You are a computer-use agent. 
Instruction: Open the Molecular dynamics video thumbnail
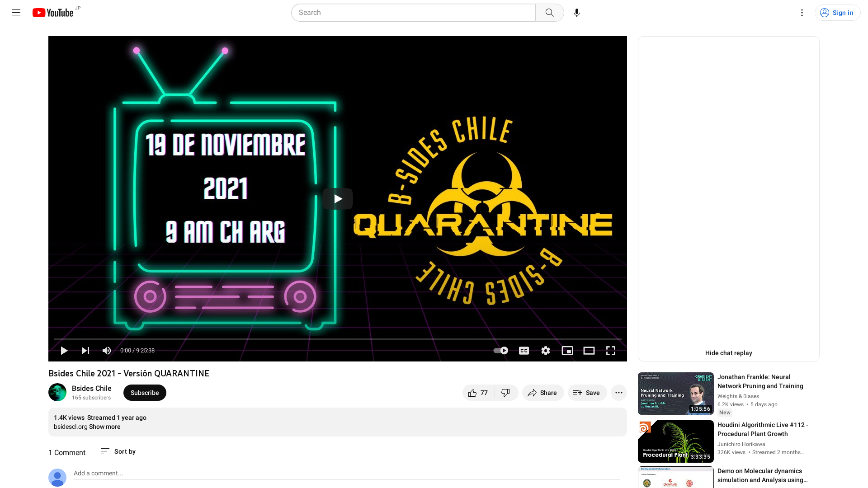click(x=675, y=477)
